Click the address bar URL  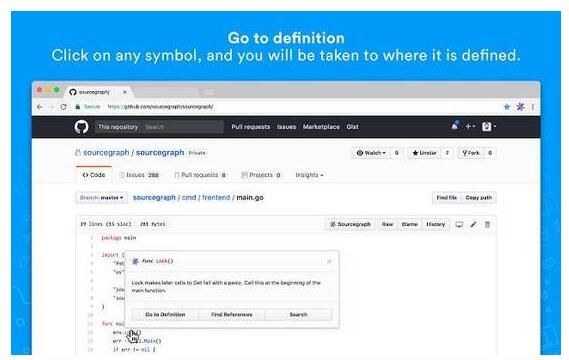coord(160,107)
